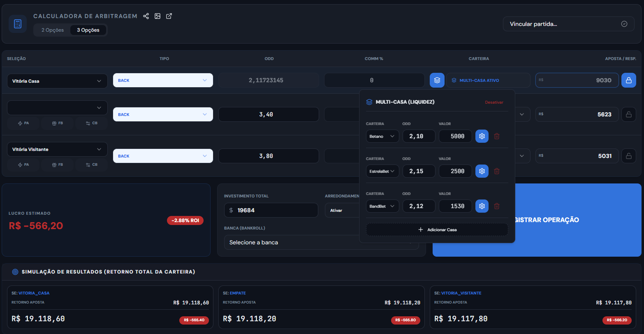The image size is (644, 334).
Task: Open the EstrelaBet carteira dropdown
Action: tap(382, 171)
